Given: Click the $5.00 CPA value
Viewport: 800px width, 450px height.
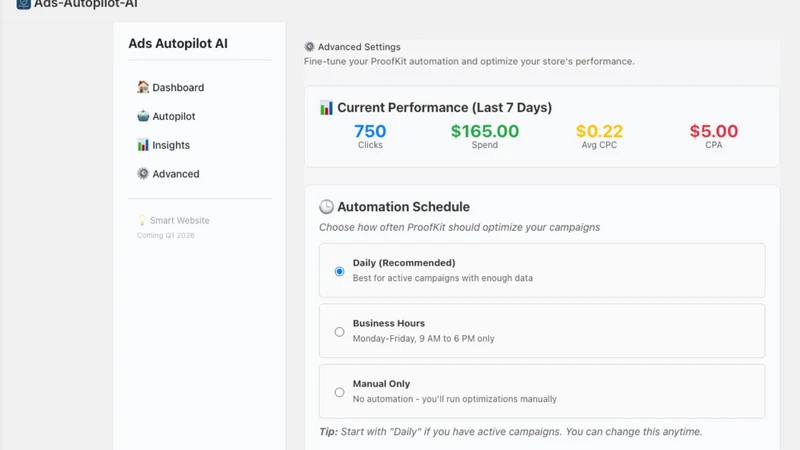Looking at the screenshot, I should 714,131.
